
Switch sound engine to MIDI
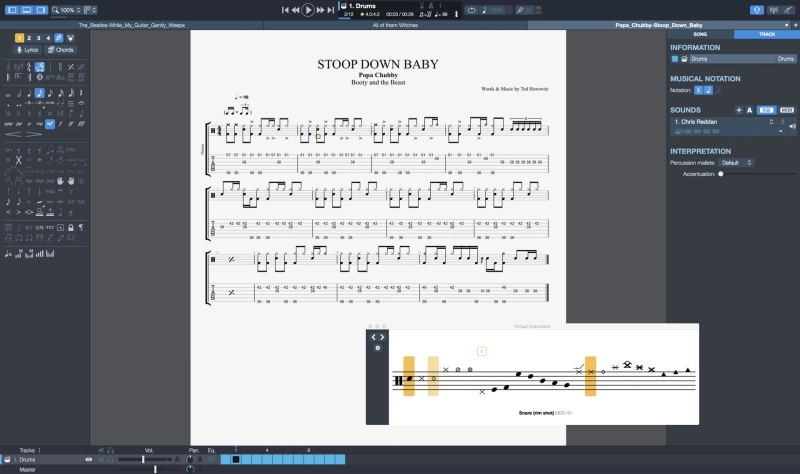point(786,110)
